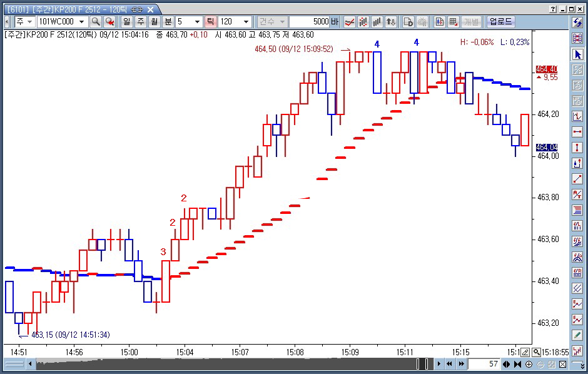Toggle the 분 (minute) period button
Screen dimensions: 588x374
pos(167,22)
